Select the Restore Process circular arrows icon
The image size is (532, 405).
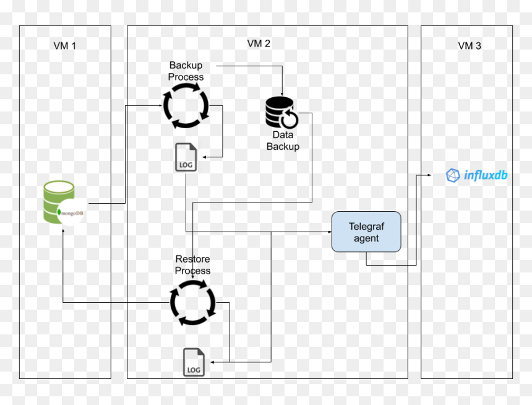[193, 302]
